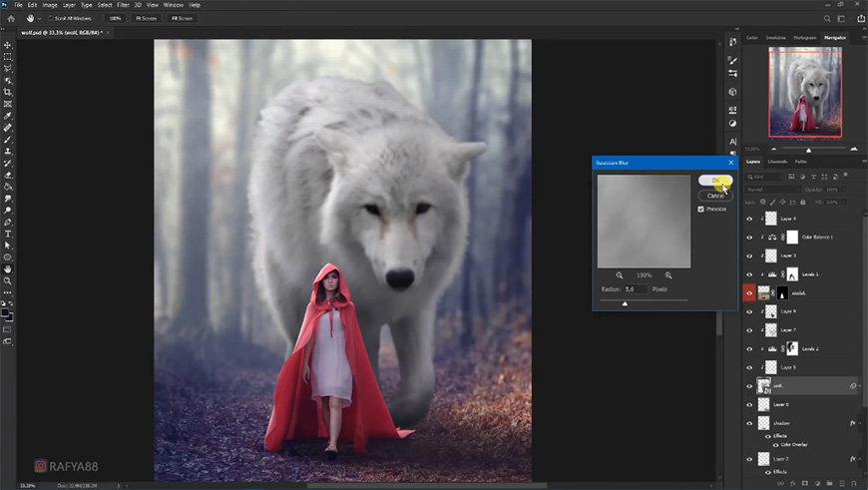Open the layer Kind filter dropdown
Viewport: 868px width, 490px height.
pos(764,177)
